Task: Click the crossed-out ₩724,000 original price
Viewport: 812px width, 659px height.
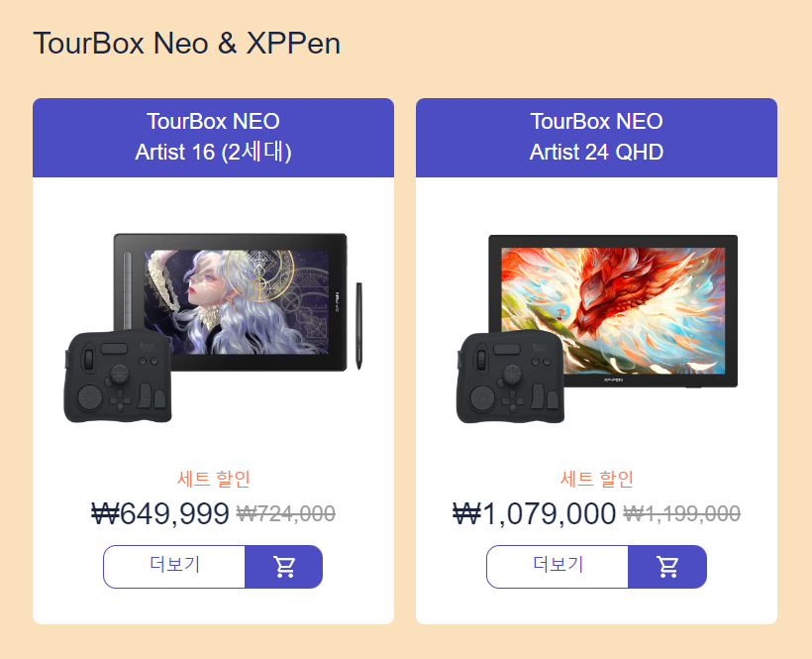Action: pos(286,514)
